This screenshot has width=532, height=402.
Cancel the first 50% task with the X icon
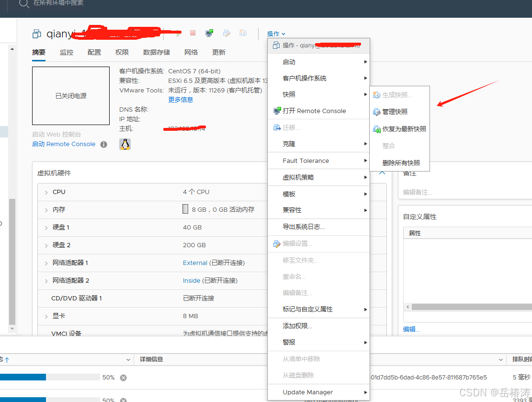coord(124,378)
